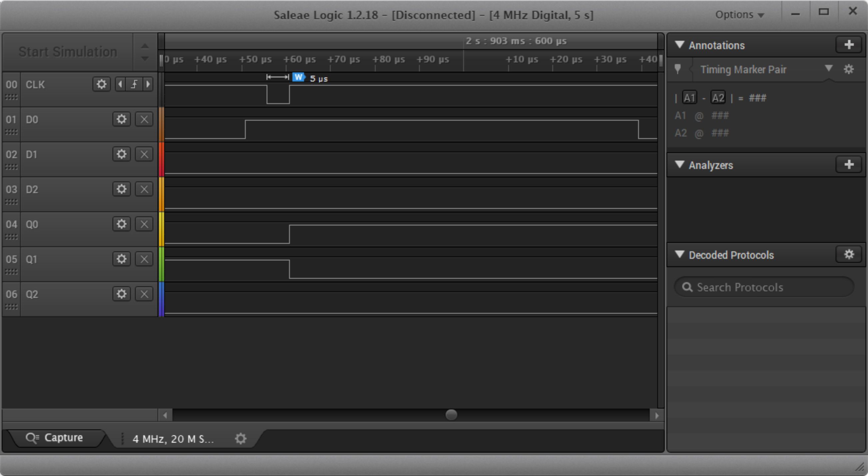Image resolution: width=868 pixels, height=476 pixels.
Task: Collapse the Analyzers panel triangle
Action: click(x=680, y=165)
